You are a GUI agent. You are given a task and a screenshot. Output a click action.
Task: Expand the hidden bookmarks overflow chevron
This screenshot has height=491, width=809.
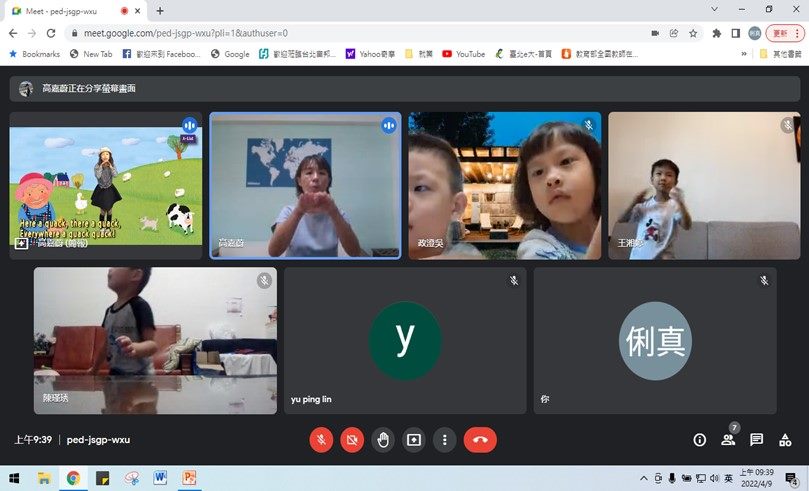click(x=744, y=54)
